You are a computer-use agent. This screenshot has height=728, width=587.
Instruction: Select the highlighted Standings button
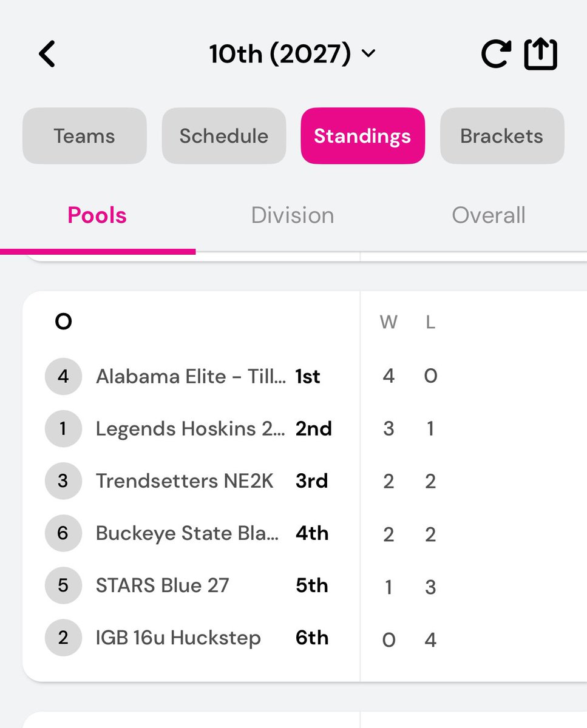[x=362, y=136]
